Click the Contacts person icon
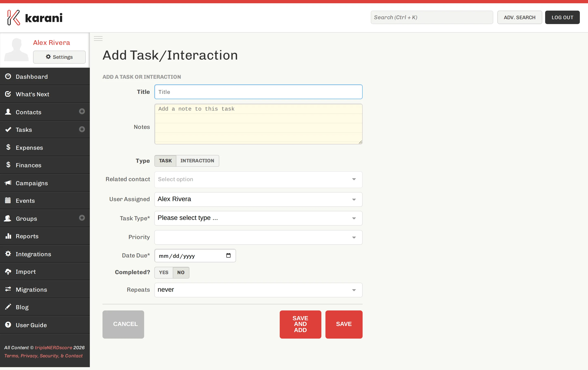This screenshot has height=370, width=588. (8, 112)
